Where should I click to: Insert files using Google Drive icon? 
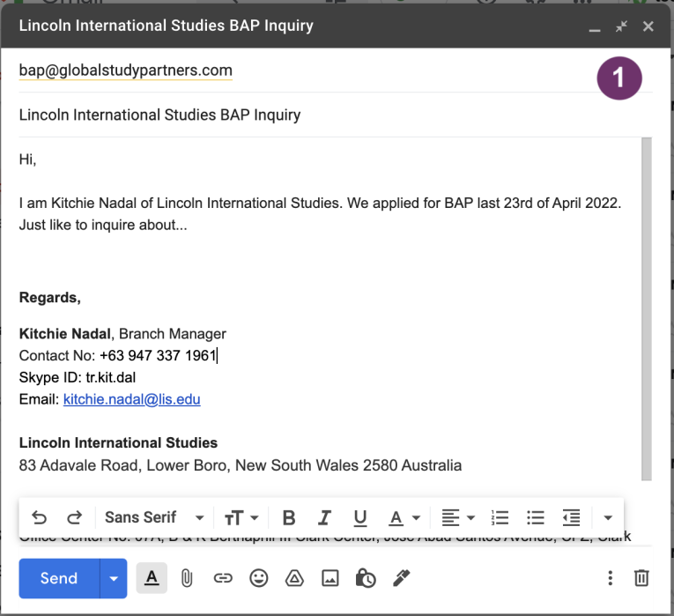tap(294, 578)
